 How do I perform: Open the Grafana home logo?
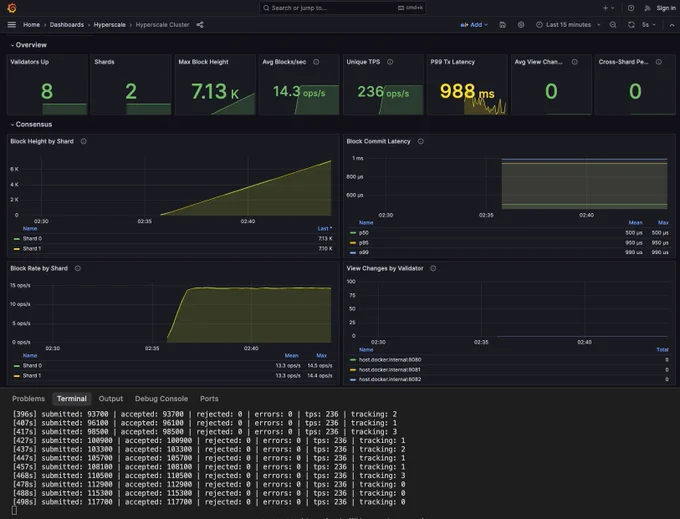coord(12,8)
